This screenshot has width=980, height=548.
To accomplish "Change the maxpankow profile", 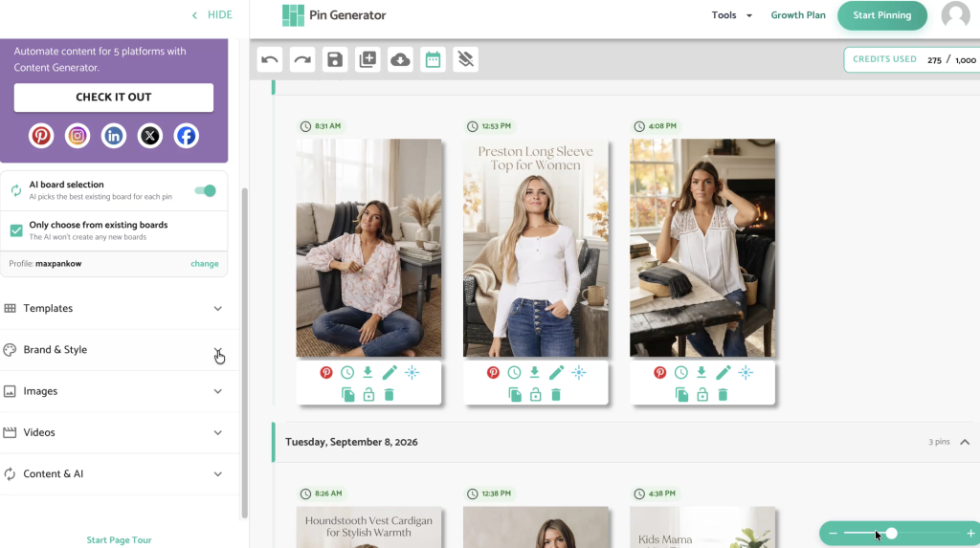I will (205, 264).
